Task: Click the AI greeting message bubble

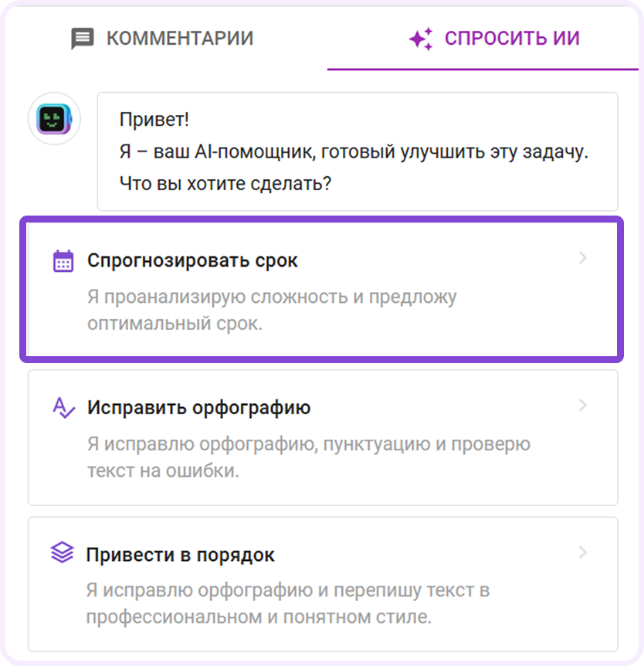Action: pyautogui.click(x=357, y=151)
